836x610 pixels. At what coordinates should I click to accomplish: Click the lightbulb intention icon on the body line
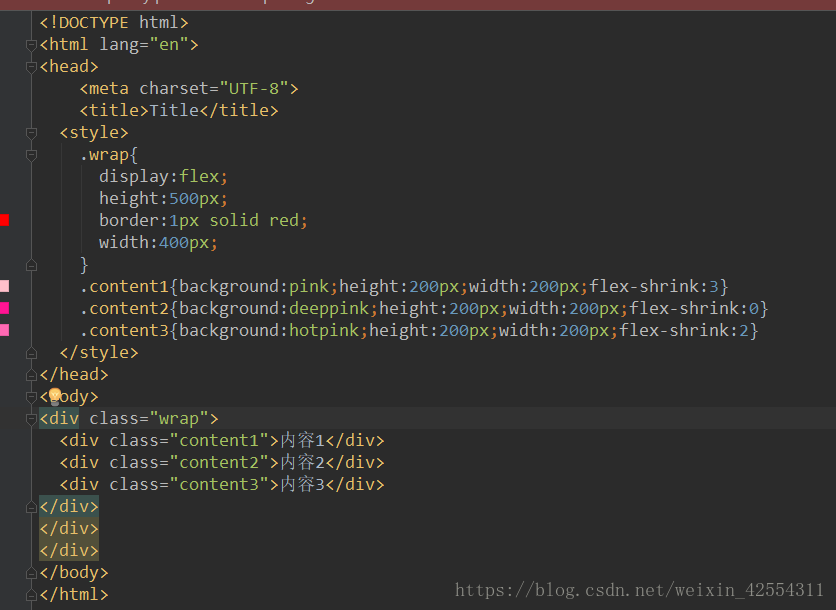[55, 397]
